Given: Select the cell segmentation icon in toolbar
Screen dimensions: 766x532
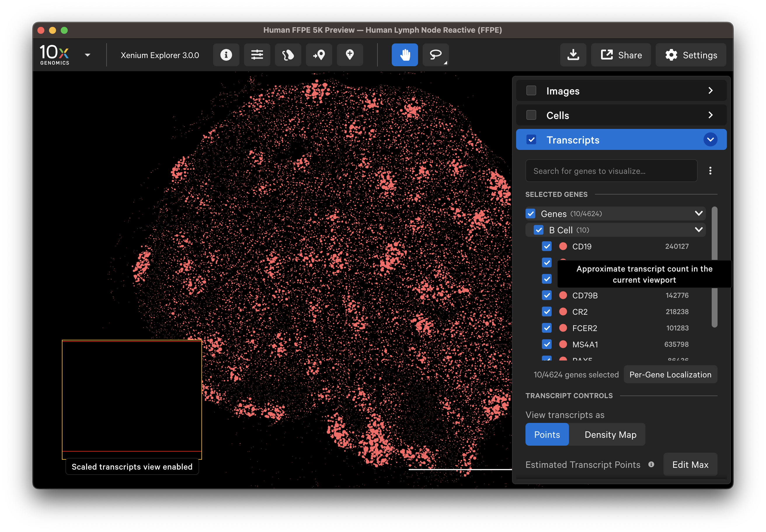Looking at the screenshot, I should [x=288, y=55].
